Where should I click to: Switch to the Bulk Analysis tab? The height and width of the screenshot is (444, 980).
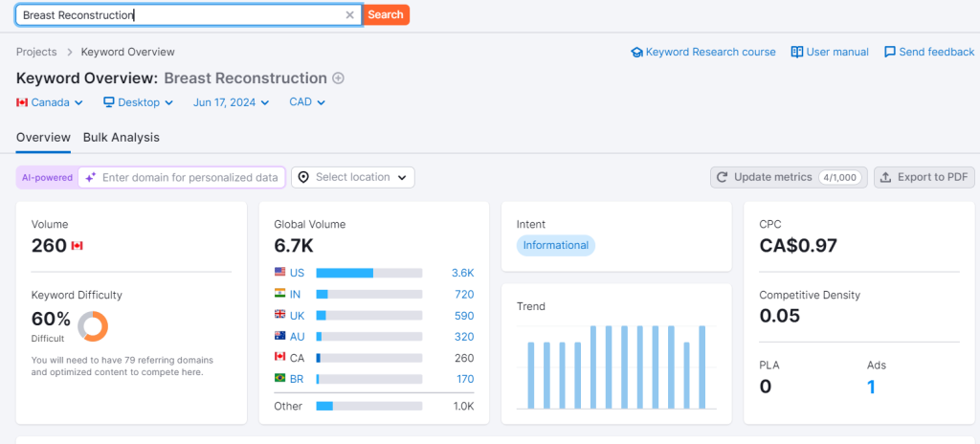click(x=122, y=137)
